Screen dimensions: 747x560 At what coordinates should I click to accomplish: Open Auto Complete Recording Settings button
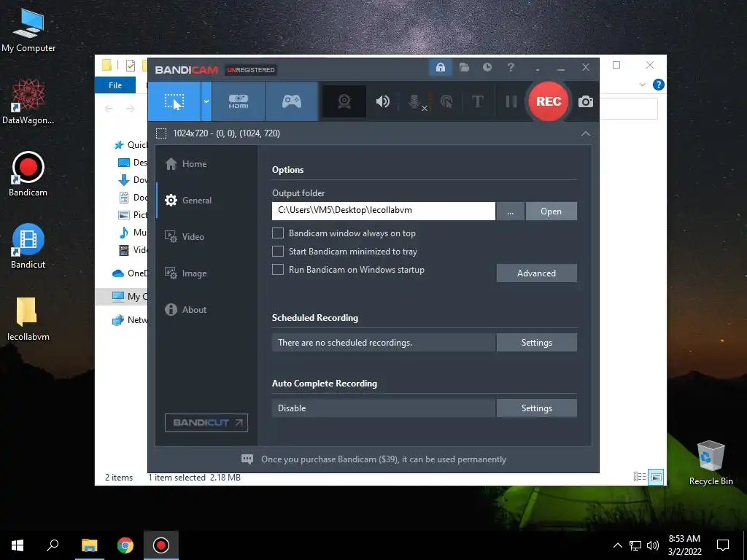click(x=536, y=408)
